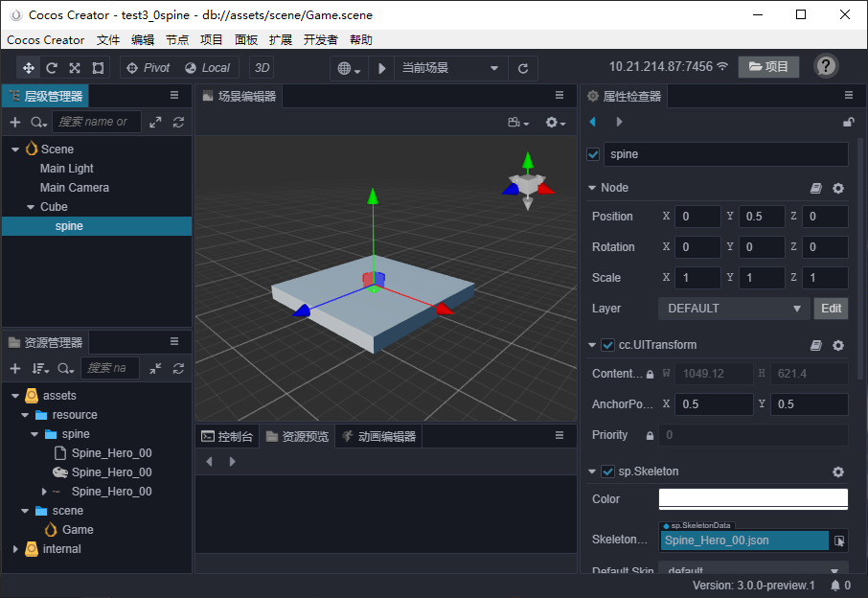This screenshot has height=598, width=868.
Task: Toggle Local coordinate mode
Action: (208, 67)
